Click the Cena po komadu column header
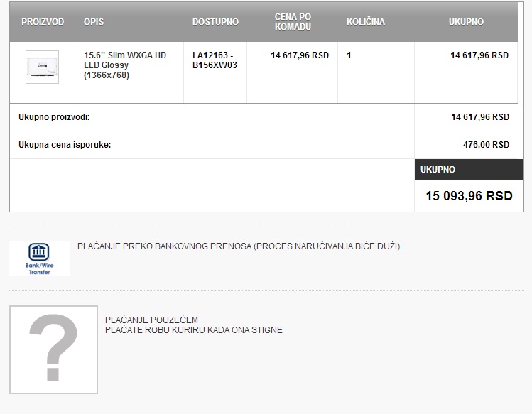The width and height of the screenshot is (532, 414). 293,22
